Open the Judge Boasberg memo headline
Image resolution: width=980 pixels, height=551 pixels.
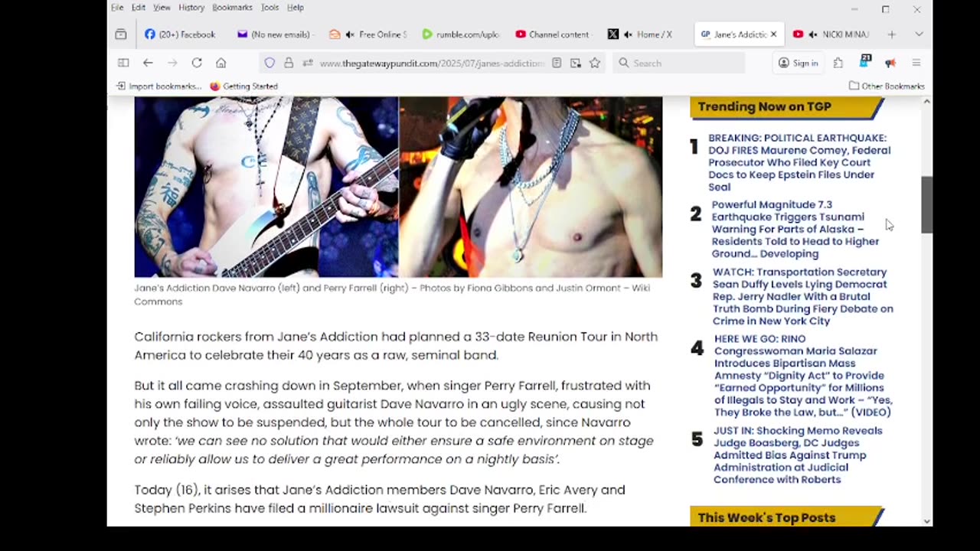798,455
